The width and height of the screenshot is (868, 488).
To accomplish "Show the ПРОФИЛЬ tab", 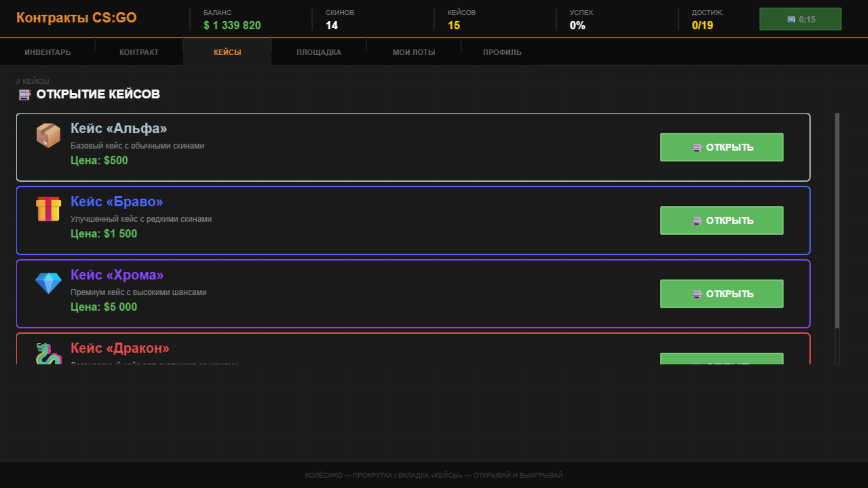I will pos(502,52).
